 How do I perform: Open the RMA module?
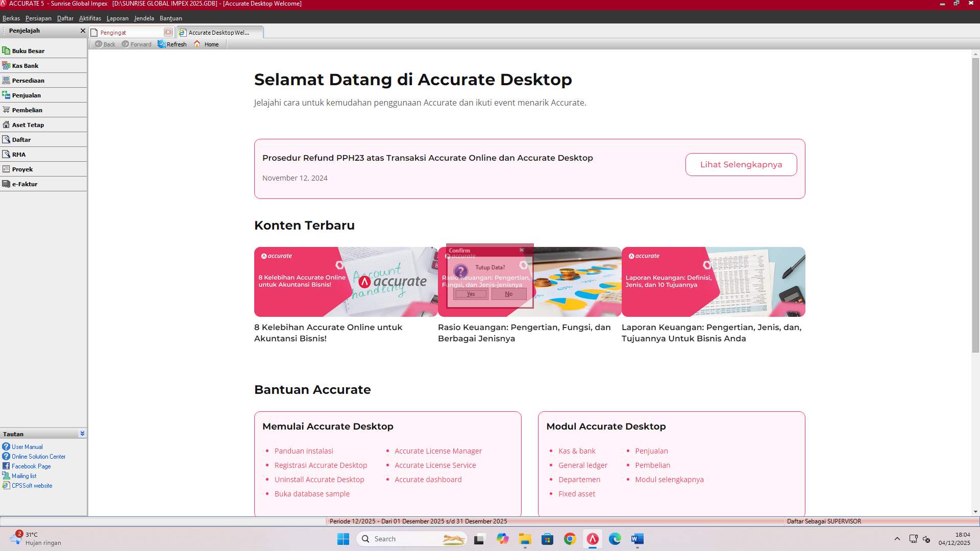point(18,154)
